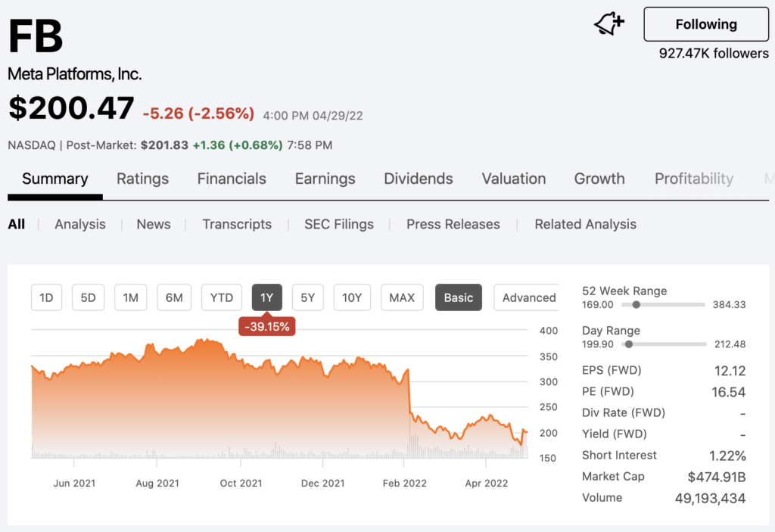The width and height of the screenshot is (775, 532).
Task: Show SEC Filings
Action: tap(338, 225)
